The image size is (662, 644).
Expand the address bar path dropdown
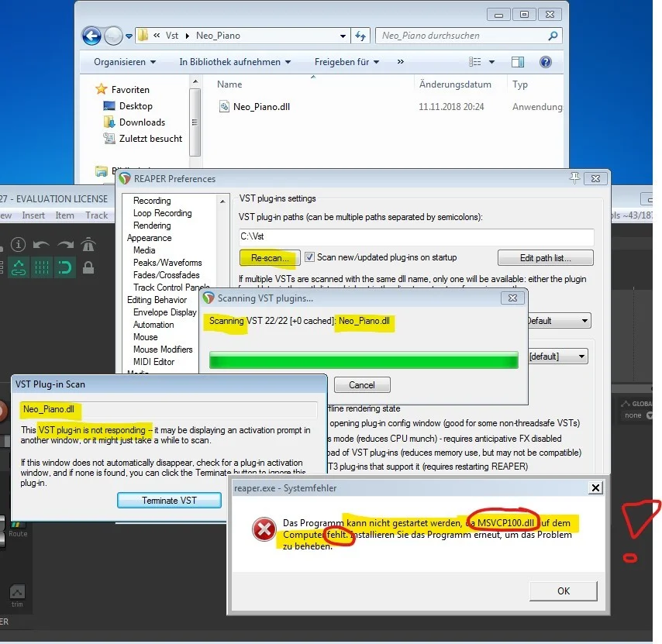click(x=343, y=36)
